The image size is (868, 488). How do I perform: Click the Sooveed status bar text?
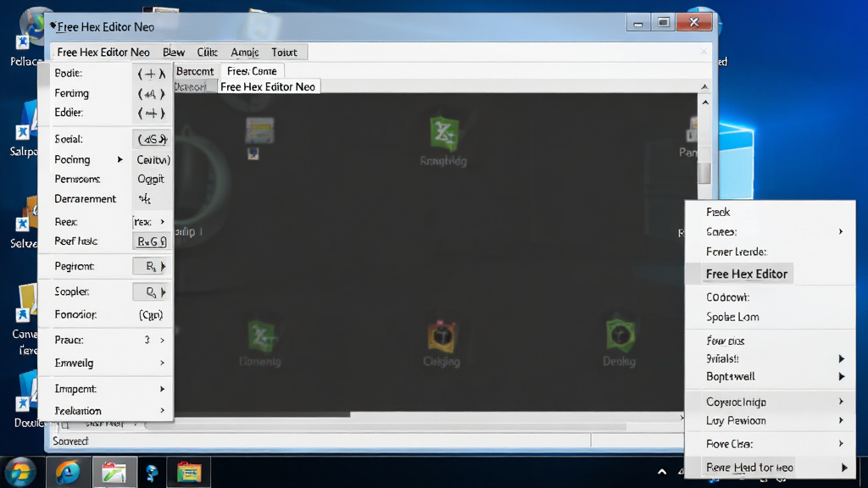pyautogui.click(x=71, y=441)
